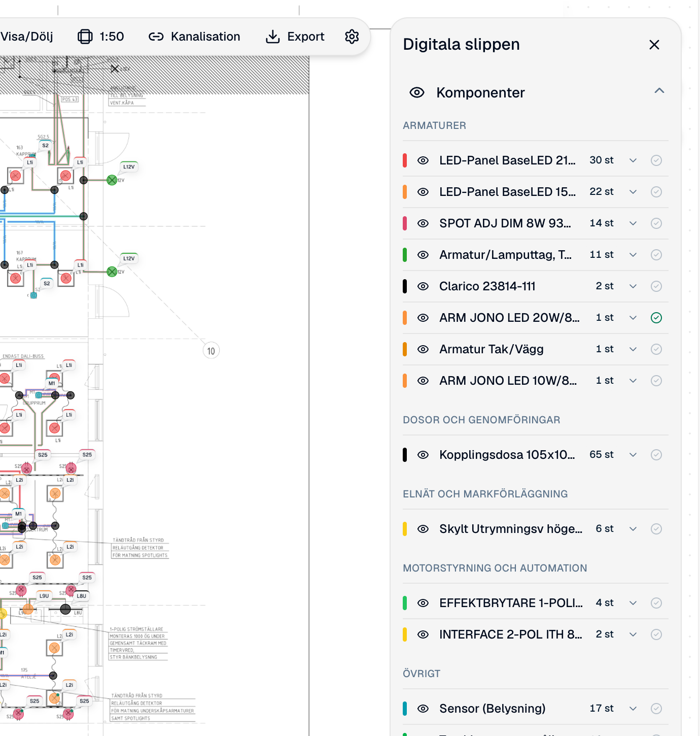The width and height of the screenshot is (700, 736).
Task: Click the green swatch of EFFEKTBRYTARE row
Action: point(405,603)
